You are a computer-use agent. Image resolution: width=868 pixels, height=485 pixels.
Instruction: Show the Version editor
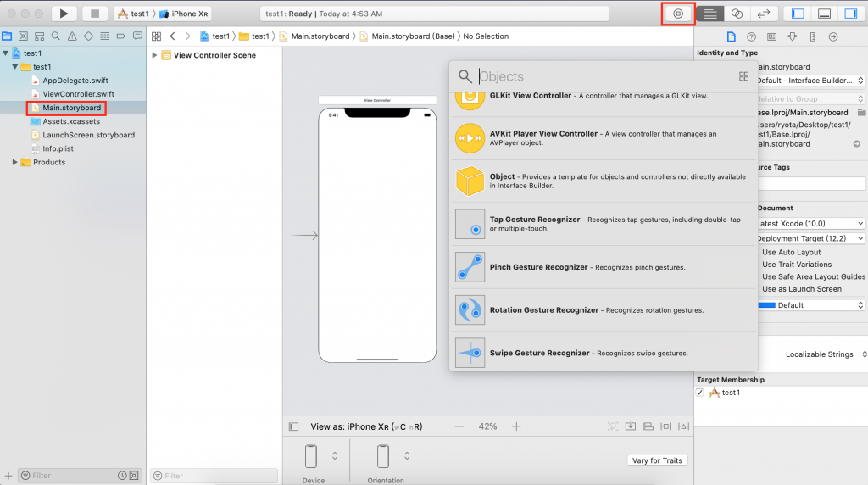point(764,14)
